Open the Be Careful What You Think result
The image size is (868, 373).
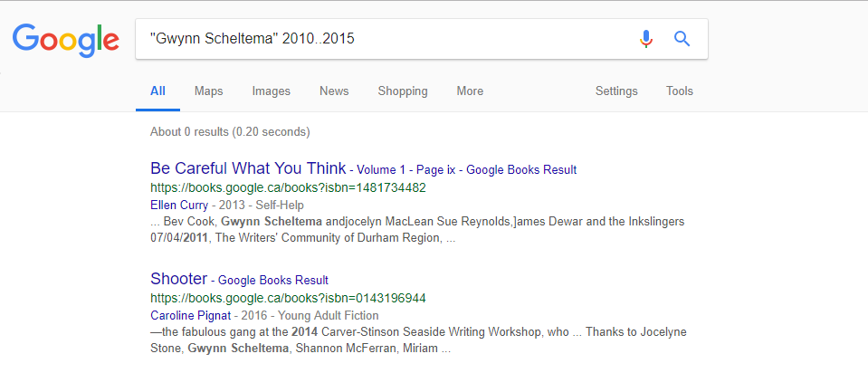248,168
